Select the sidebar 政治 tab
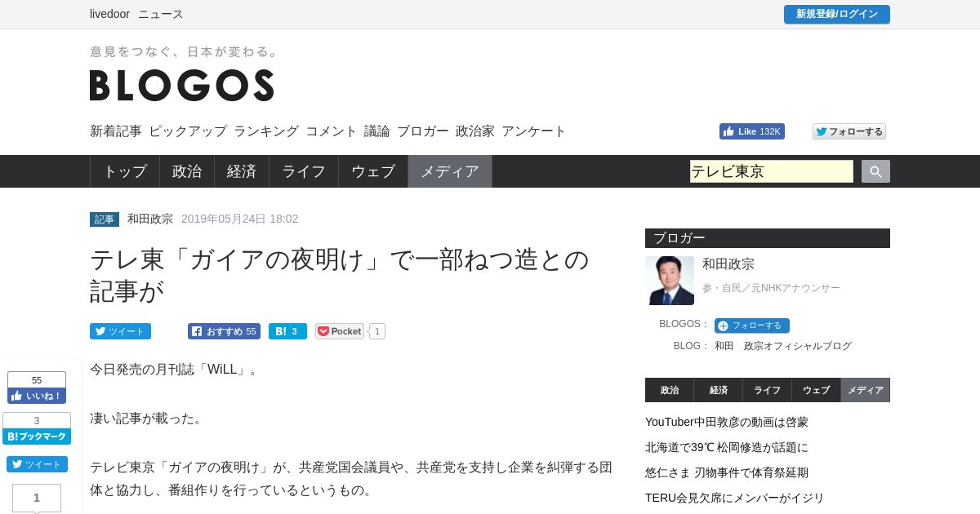 [670, 390]
